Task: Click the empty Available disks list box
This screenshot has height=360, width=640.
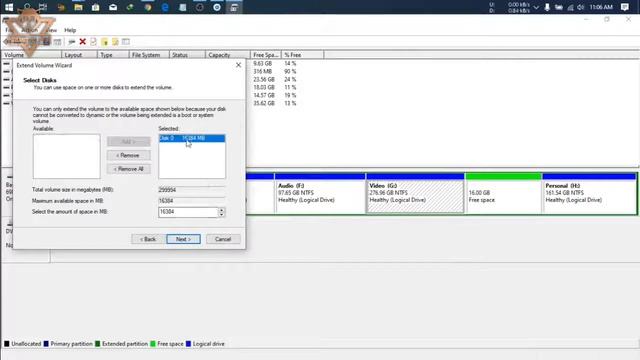Action: tap(67, 156)
